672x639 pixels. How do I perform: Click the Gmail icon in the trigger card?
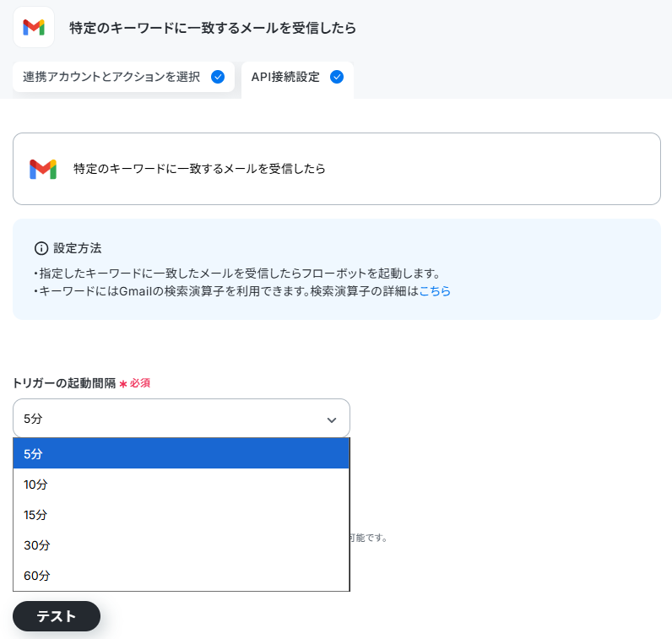tap(43, 169)
